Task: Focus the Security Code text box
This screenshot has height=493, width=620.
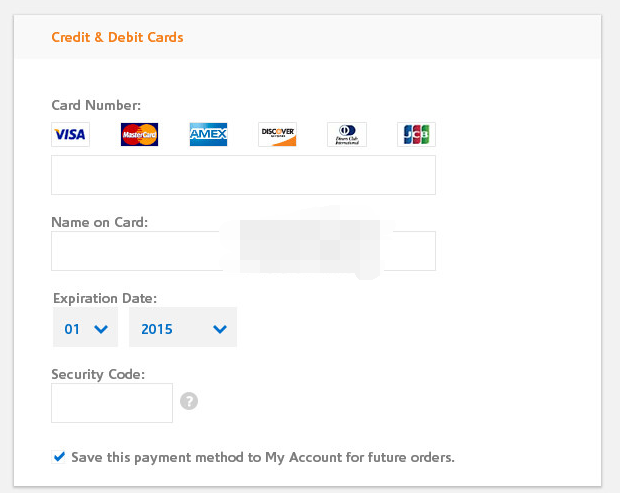Action: pos(112,403)
